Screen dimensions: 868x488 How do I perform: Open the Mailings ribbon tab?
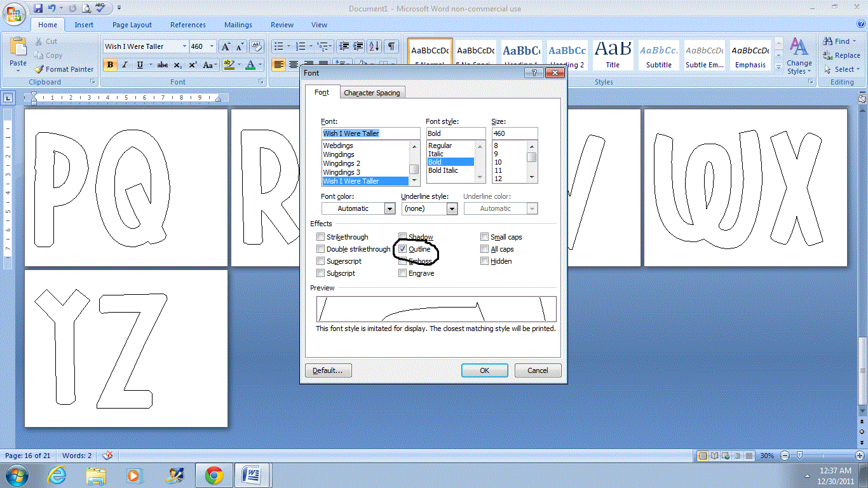point(238,25)
